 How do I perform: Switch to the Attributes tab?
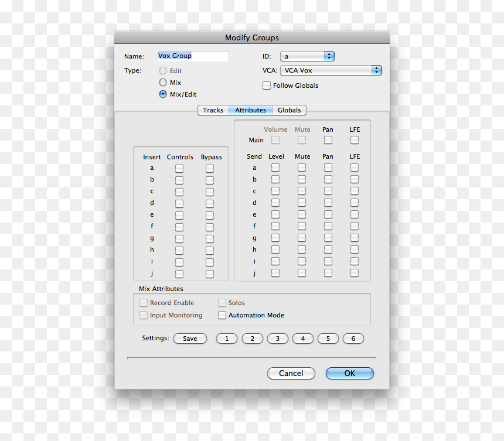[250, 110]
